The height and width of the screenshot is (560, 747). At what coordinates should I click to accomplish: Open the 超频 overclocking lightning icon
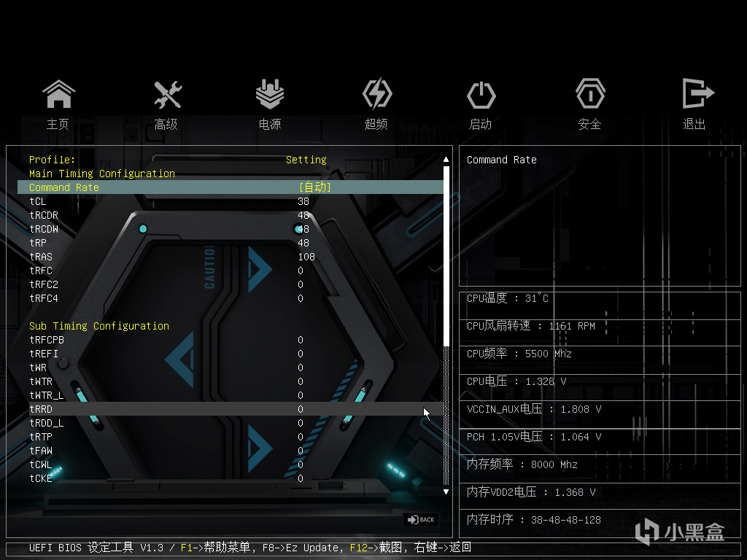[377, 94]
